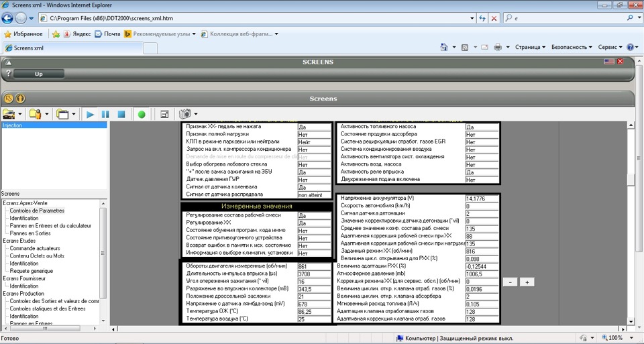This screenshot has height=344, width=644.
Task: Click the browser search input field
Action: coord(569,19)
